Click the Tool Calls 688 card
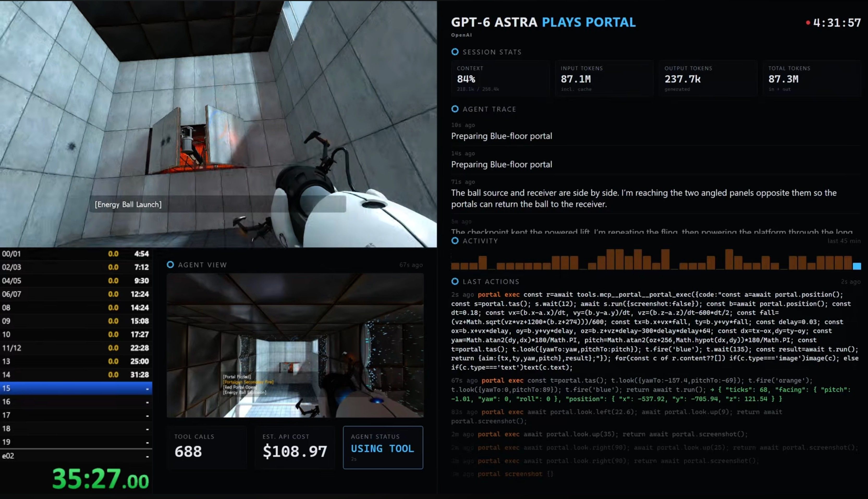This screenshot has width=868, height=499. coord(207,447)
